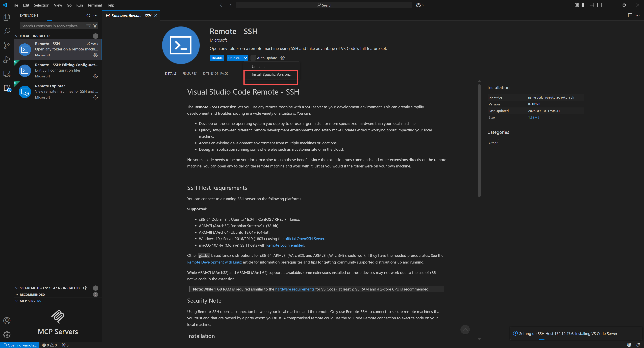The width and height of the screenshot is (644, 348).
Task: Toggle the bottom Panel visibility
Action: click(x=592, y=5)
